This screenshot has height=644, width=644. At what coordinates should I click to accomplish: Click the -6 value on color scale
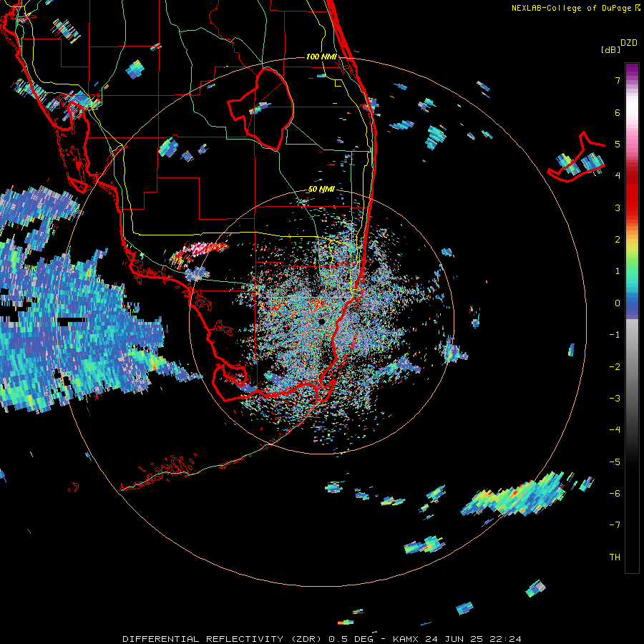click(615, 494)
